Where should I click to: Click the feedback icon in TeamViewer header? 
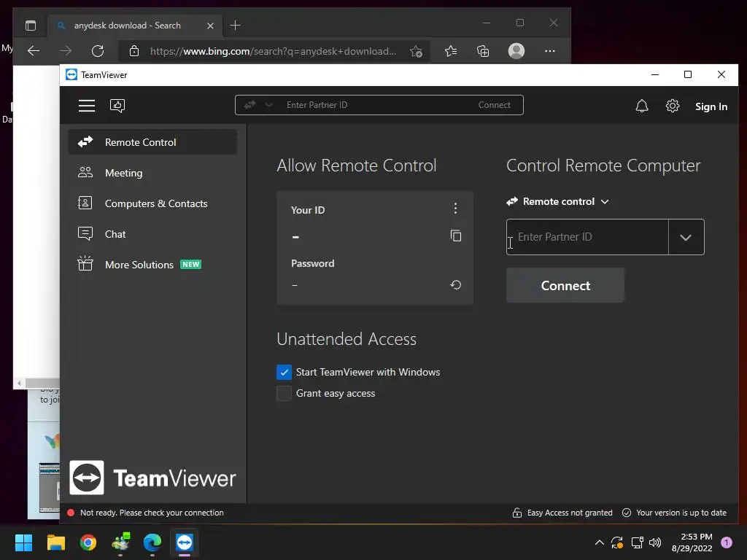pyautogui.click(x=117, y=106)
